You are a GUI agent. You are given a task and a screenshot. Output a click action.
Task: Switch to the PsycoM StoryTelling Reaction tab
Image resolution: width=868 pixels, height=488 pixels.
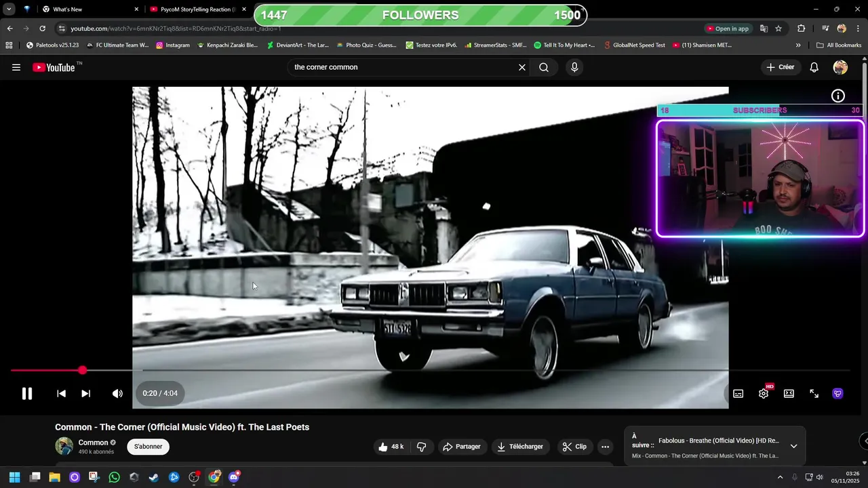tap(198, 9)
